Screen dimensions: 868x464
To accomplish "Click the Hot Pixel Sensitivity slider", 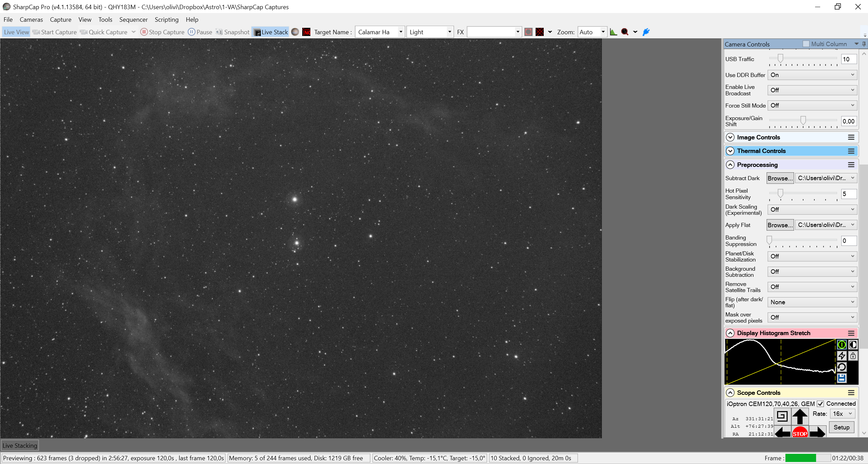I will tap(803, 194).
